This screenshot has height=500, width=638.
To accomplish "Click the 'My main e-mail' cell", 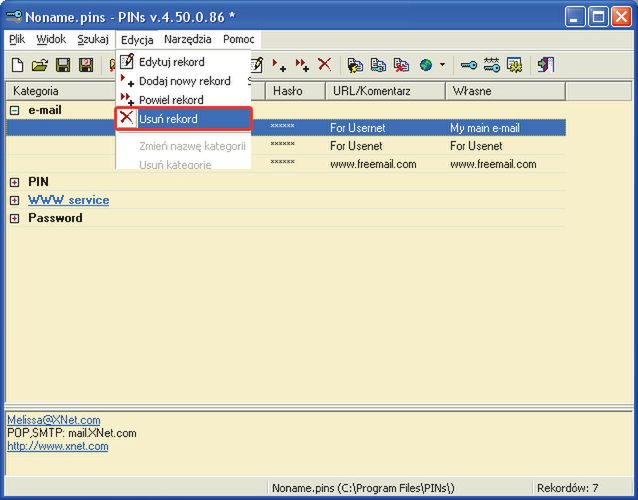I will point(485,128).
